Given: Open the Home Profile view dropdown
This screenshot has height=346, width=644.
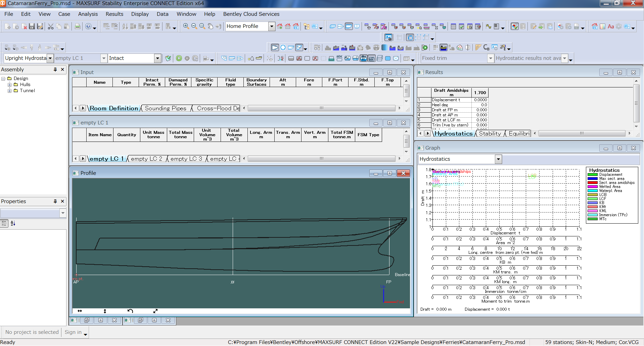Looking at the screenshot, I should click(272, 26).
